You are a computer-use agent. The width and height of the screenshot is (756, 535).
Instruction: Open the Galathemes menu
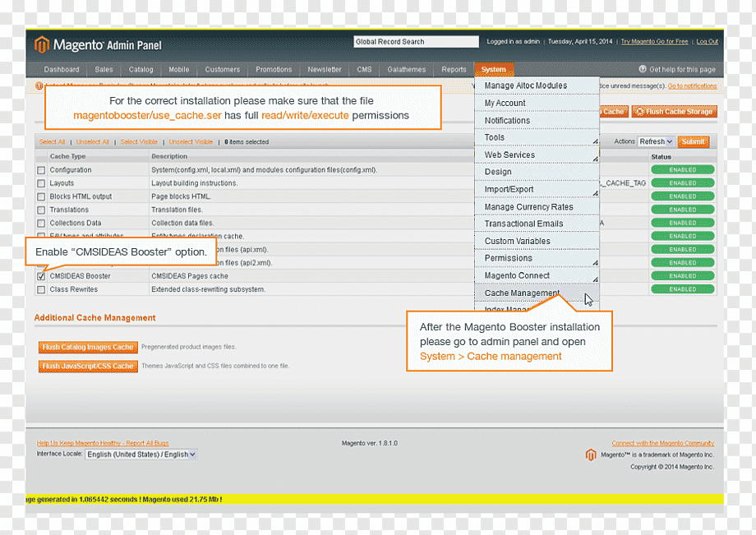(407, 69)
